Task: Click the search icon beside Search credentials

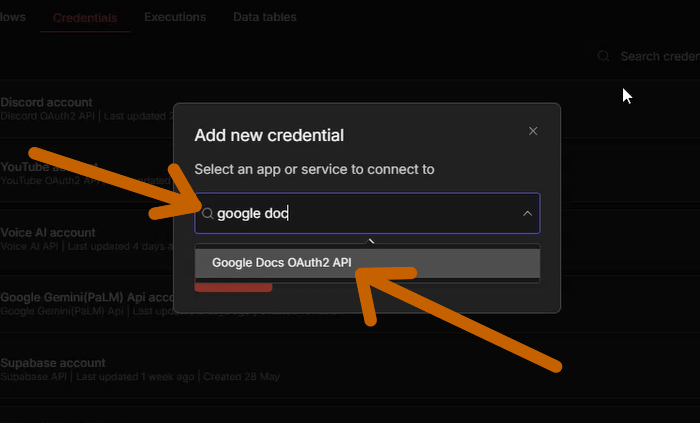Action: 604,56
